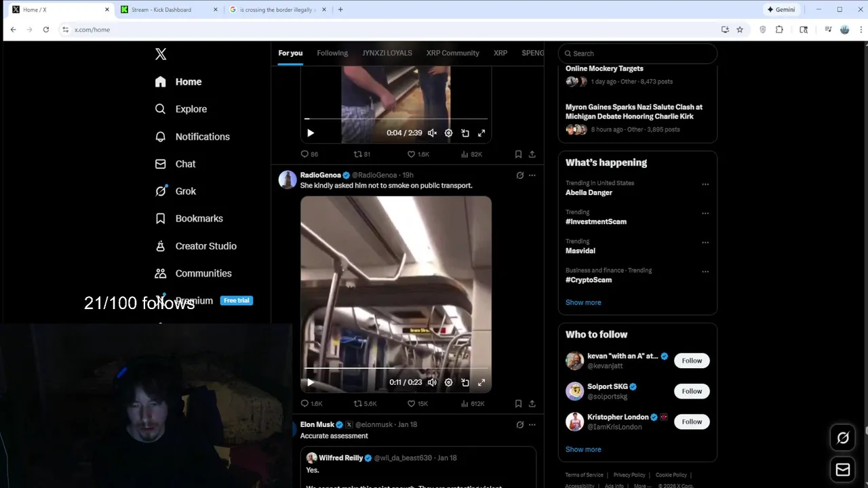Image resolution: width=868 pixels, height=488 pixels.
Task: Toggle picture-in-picture on top video
Action: click(465, 133)
